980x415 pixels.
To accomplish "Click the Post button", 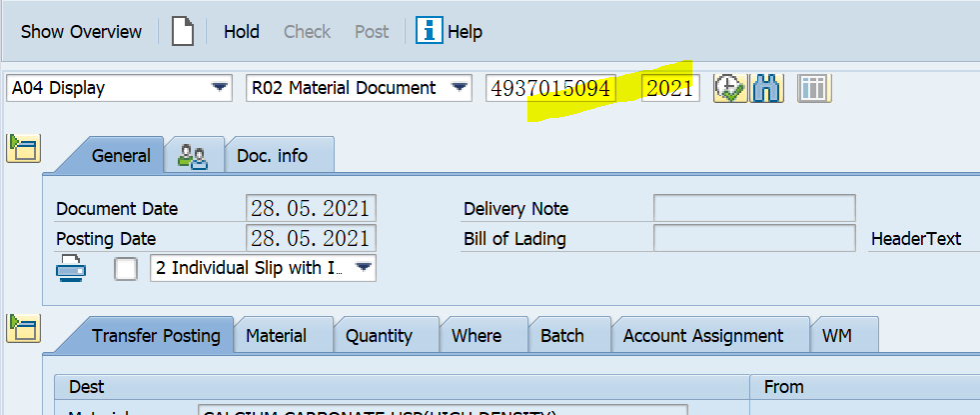I will click(x=372, y=31).
